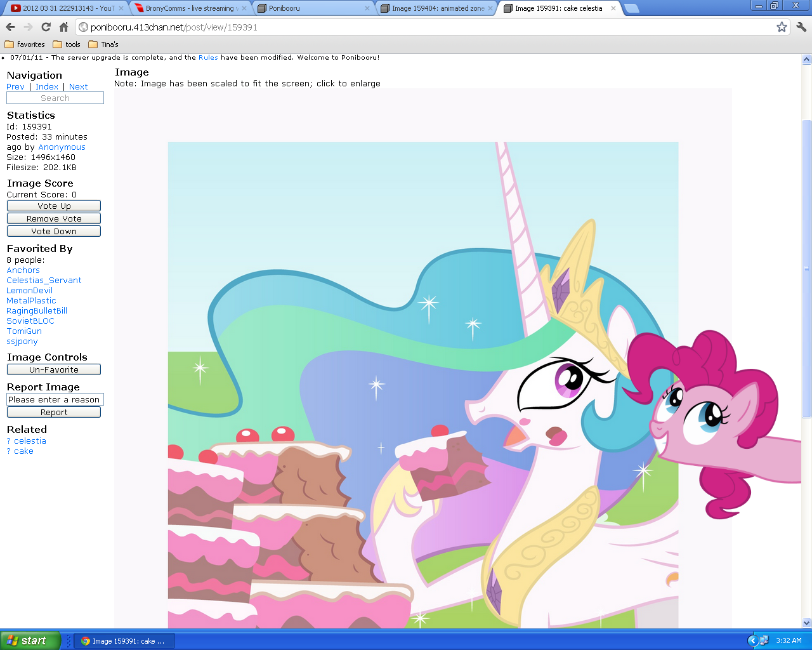Open the wiki question mark beside celestia

click(x=9, y=441)
